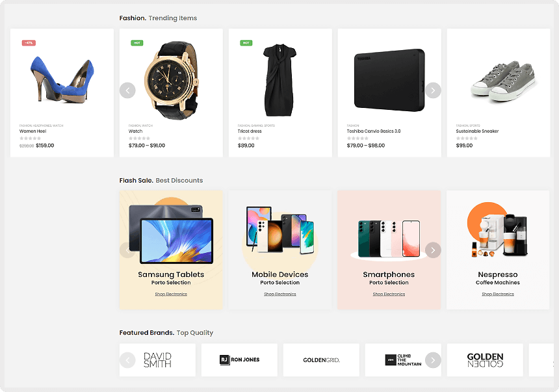This screenshot has height=392, width=559.
Task: Go to previous slide in Flash Sale carousel
Action: coord(127,250)
